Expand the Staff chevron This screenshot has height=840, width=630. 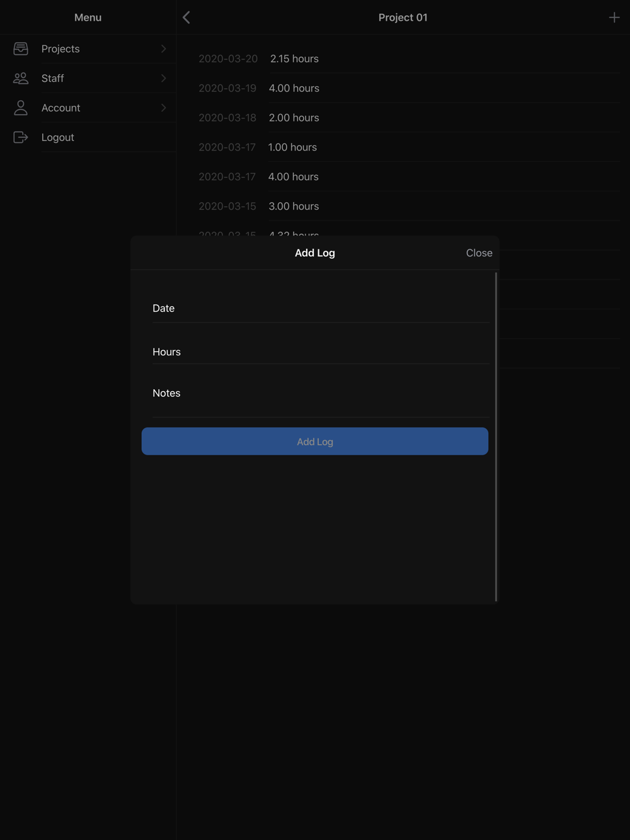tap(164, 78)
